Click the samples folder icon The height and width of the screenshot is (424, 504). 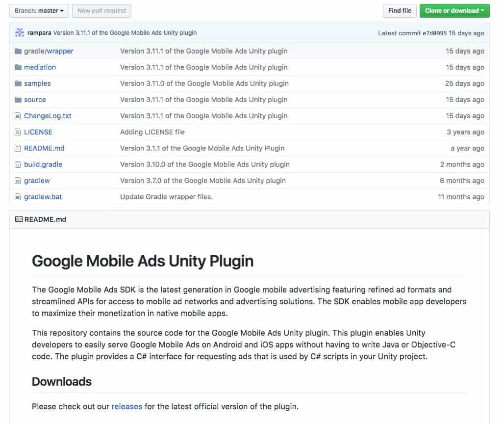(18, 83)
